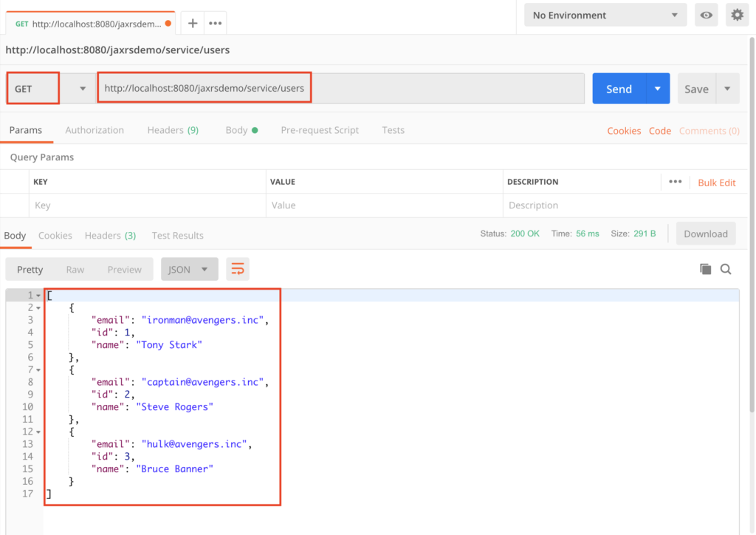Image resolution: width=756 pixels, height=535 pixels.
Task: Toggle line wrapping in the response editor
Action: point(237,269)
